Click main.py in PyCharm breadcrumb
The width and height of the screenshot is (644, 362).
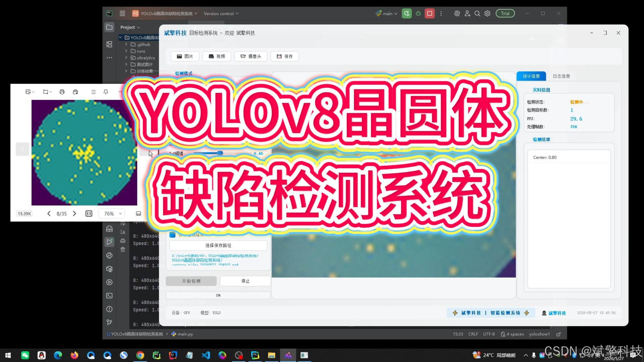[183, 334]
